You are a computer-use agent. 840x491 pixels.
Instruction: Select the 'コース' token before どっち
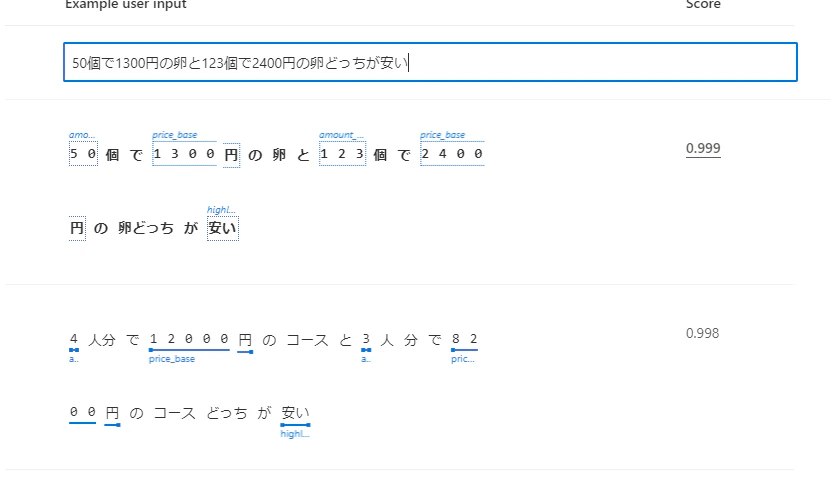175,413
